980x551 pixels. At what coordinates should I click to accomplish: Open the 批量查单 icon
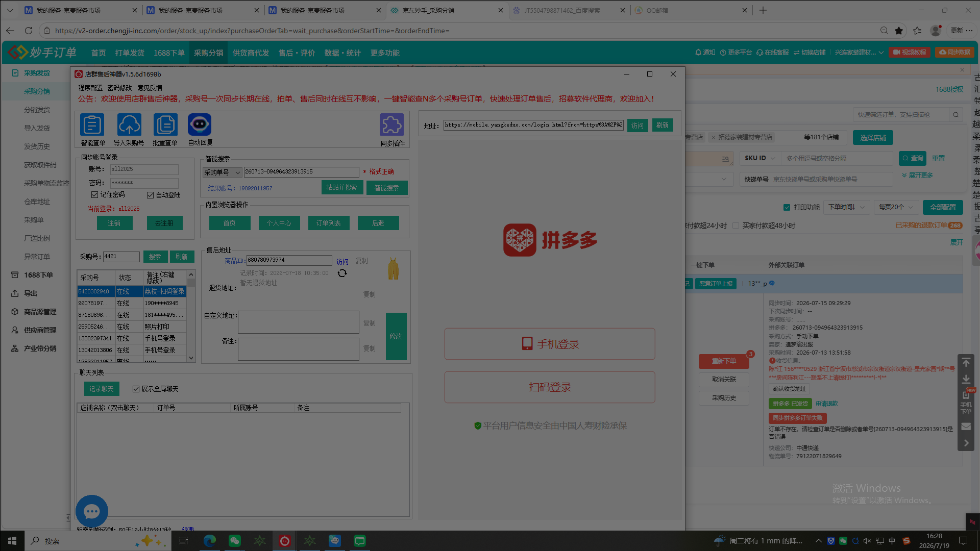coord(165,125)
